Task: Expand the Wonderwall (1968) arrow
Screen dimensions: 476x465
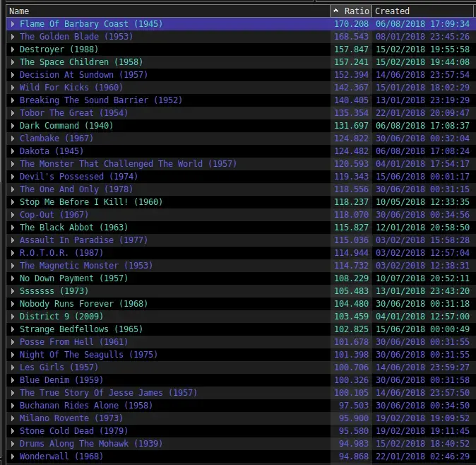Action: (x=13, y=457)
